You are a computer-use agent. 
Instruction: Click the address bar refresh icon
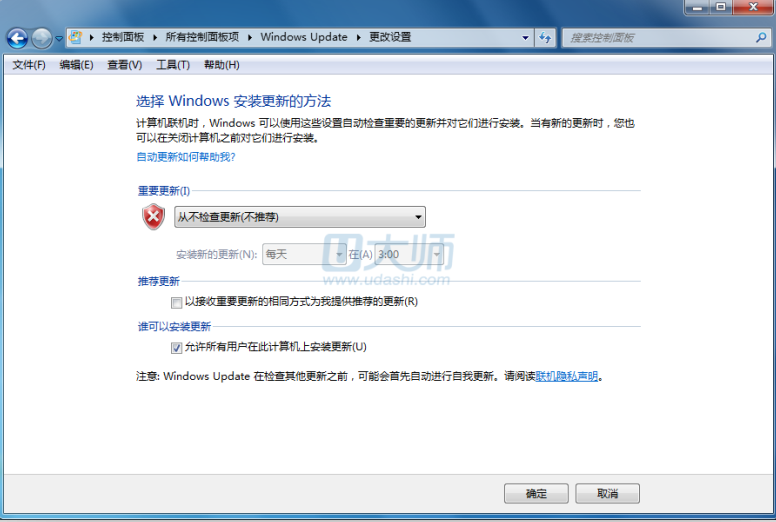point(545,38)
